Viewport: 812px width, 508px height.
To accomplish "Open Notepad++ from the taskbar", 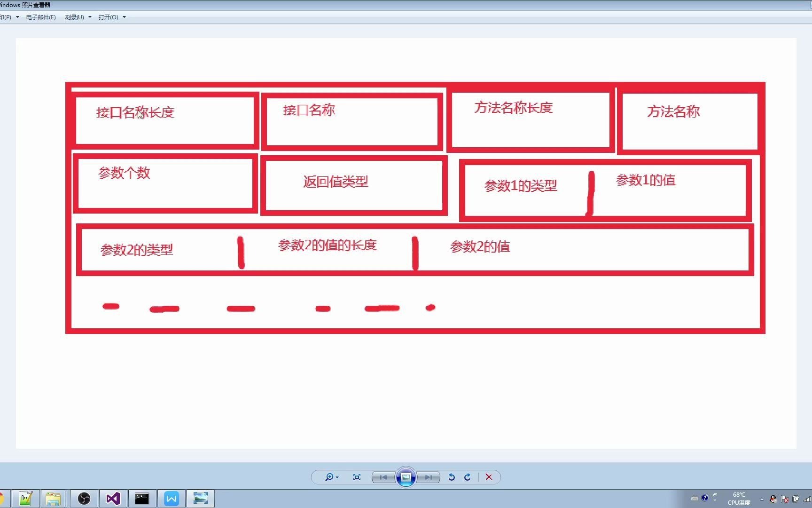I will 25,498.
